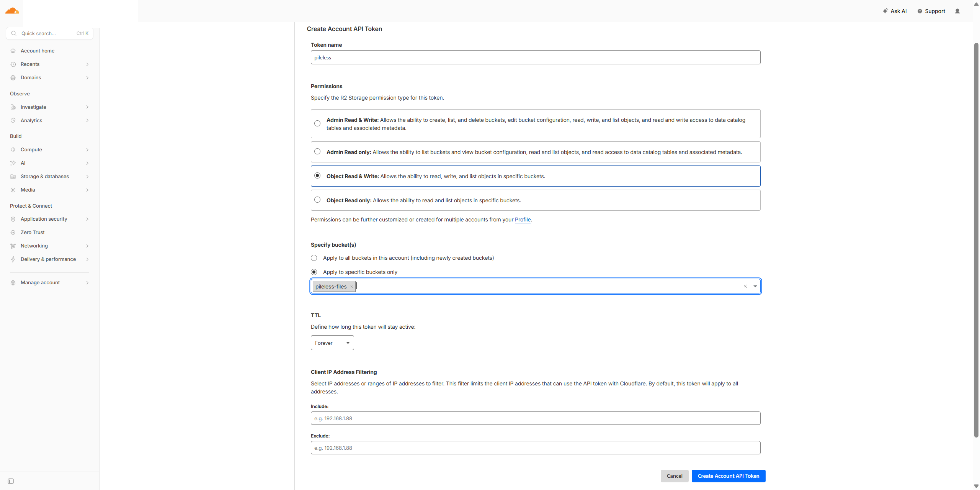Expand the Analytics chevron
Screen dimensions: 980x490
(87, 121)
